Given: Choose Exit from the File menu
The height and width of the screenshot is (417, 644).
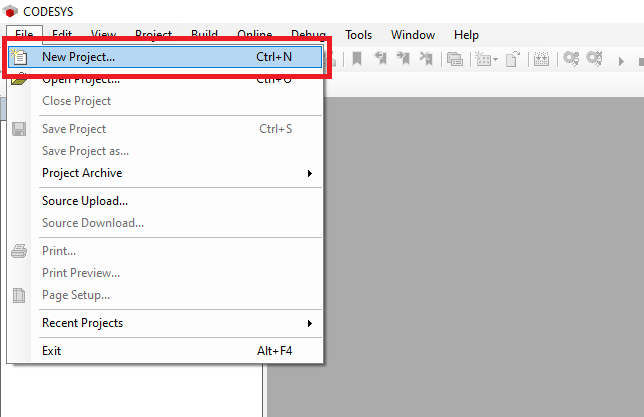Looking at the screenshot, I should pyautogui.click(x=52, y=351).
